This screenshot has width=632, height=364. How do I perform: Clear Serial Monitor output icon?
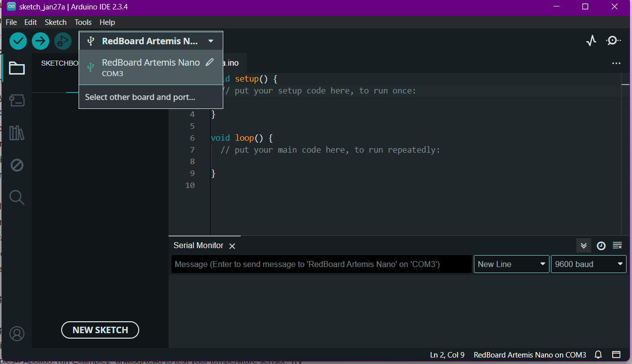617,245
